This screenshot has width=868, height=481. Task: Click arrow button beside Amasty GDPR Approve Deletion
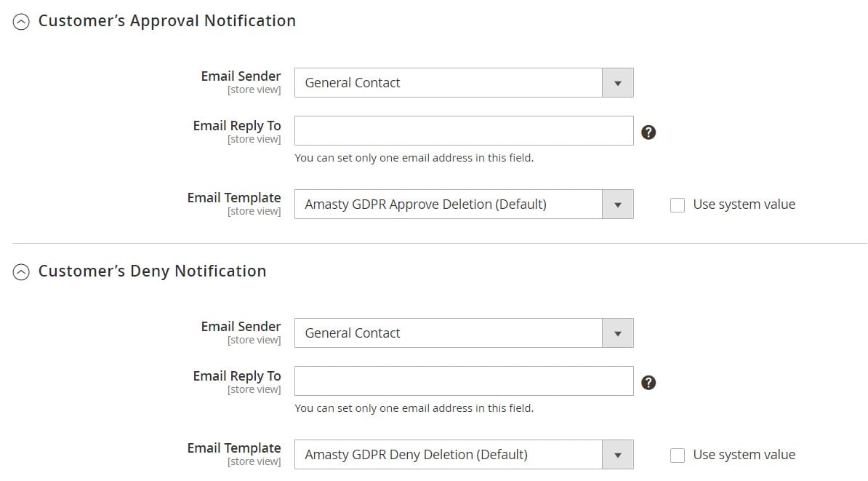[618, 204]
